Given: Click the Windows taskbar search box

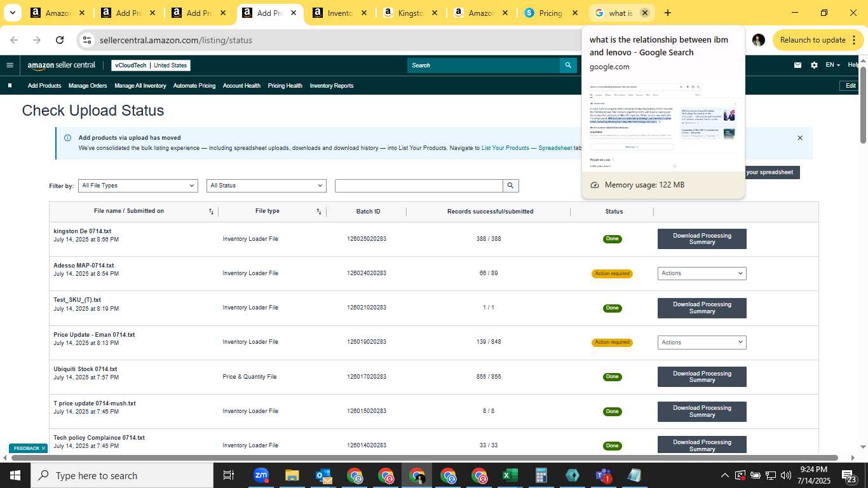Looking at the screenshot, I should 122,475.
